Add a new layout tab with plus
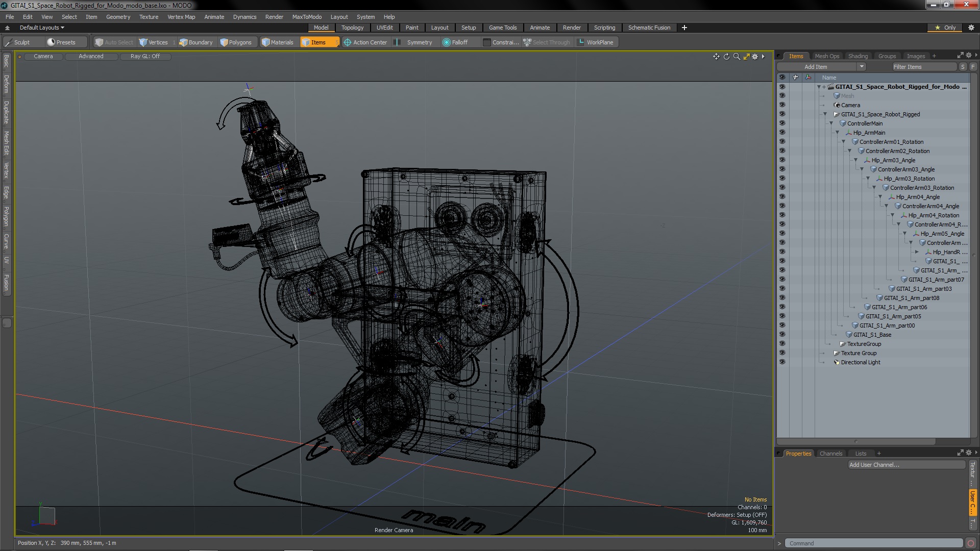The width and height of the screenshot is (980, 551). pos(684,28)
